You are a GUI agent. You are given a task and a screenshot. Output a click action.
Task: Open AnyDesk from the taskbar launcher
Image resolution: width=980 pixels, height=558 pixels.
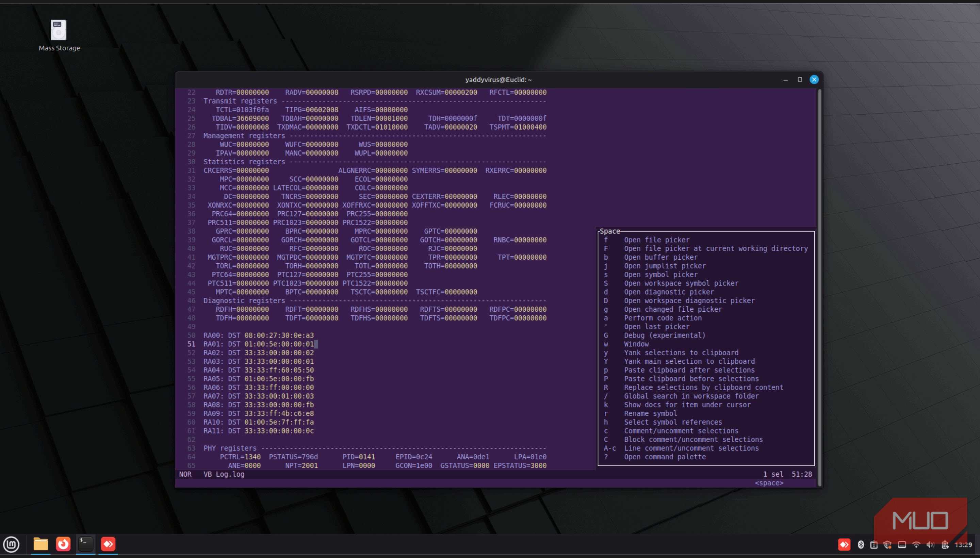click(108, 544)
